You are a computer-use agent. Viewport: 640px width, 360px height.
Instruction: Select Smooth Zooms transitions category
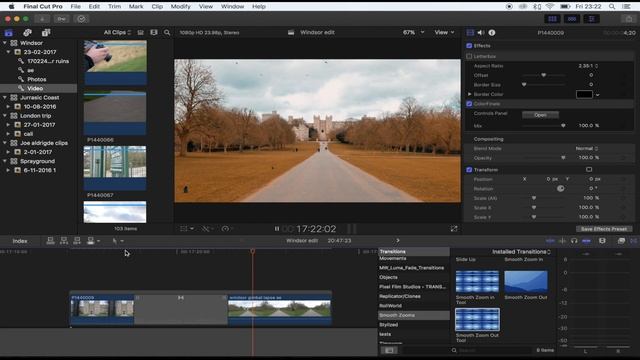click(x=414, y=315)
